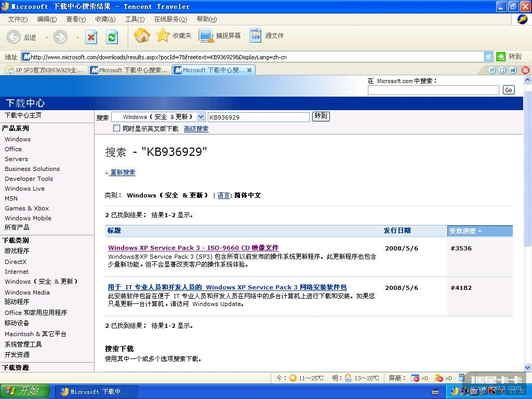Refresh the page with the green arrows icon
Viewport: 532px width, 399px height.
tap(112, 37)
